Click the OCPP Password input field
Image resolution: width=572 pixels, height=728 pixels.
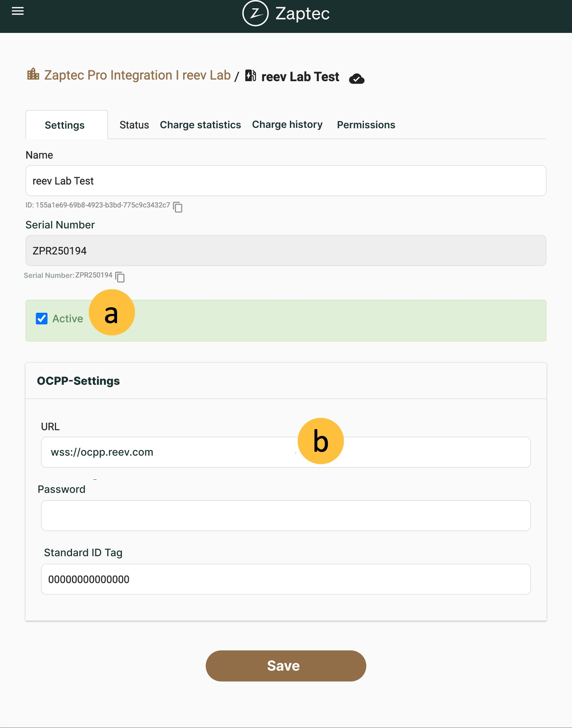point(286,515)
